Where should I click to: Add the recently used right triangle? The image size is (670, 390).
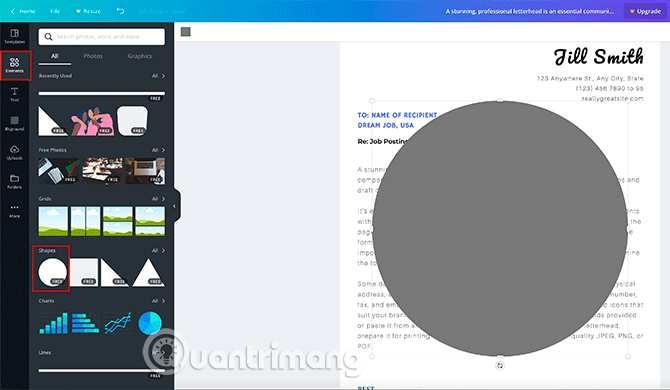point(52,121)
